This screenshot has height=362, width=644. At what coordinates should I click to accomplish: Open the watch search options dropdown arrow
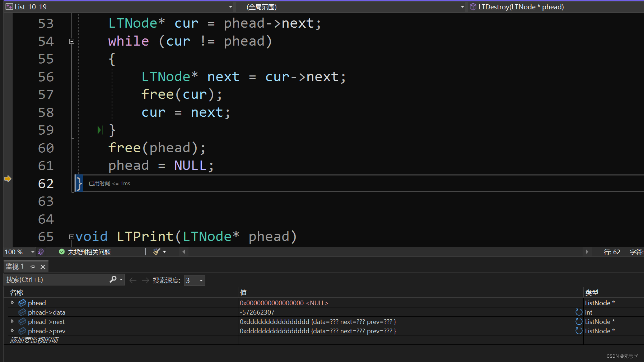tap(121, 279)
